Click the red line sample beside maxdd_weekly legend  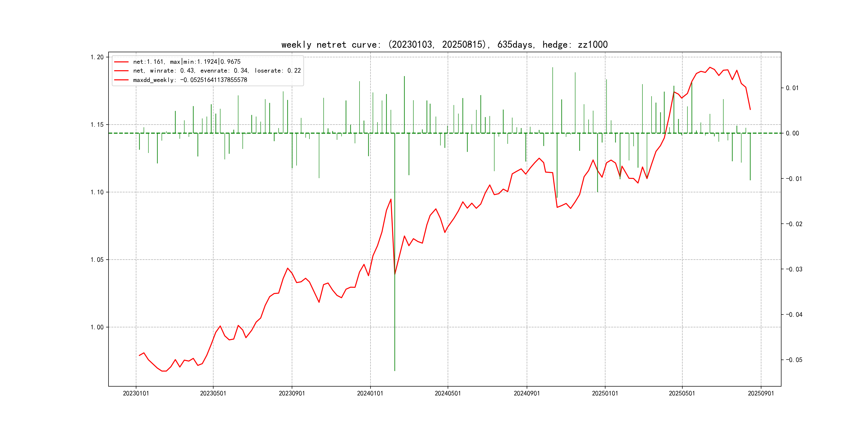click(x=121, y=80)
